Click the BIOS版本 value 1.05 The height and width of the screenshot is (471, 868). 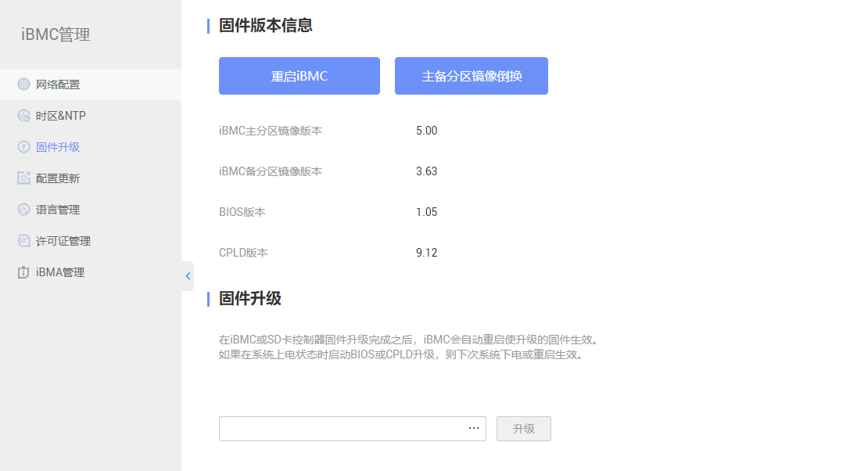(x=427, y=212)
